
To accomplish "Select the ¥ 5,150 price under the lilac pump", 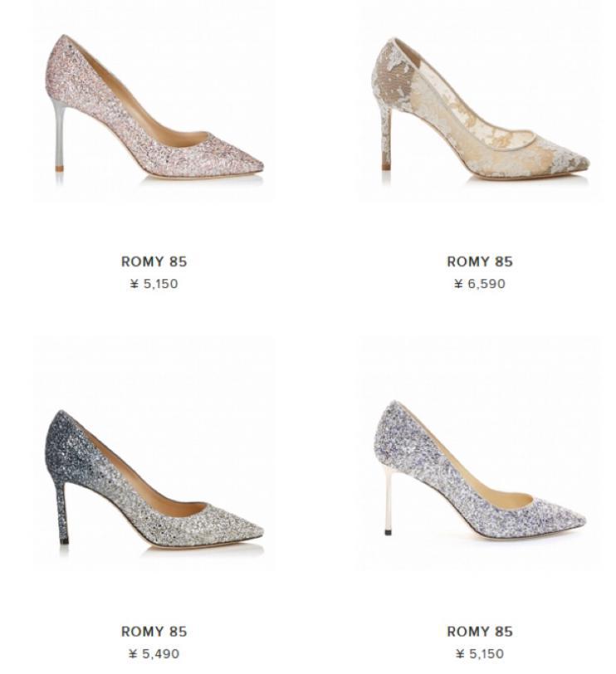I will [x=480, y=654].
